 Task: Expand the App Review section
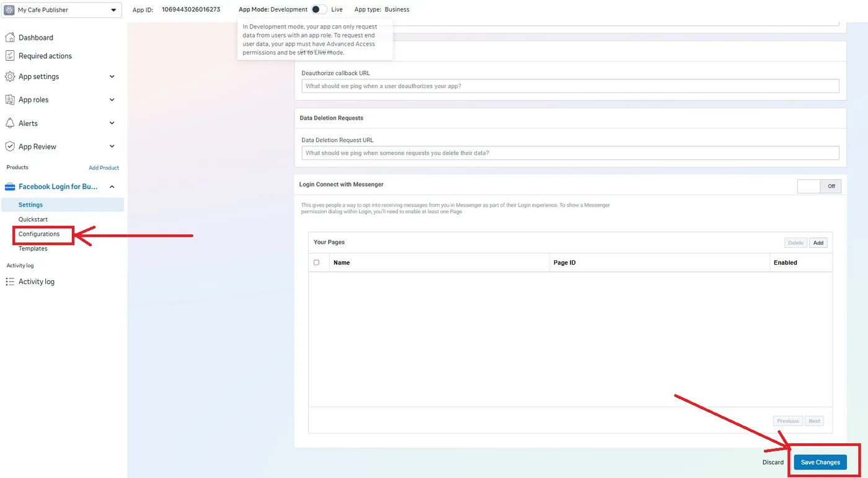(x=112, y=147)
